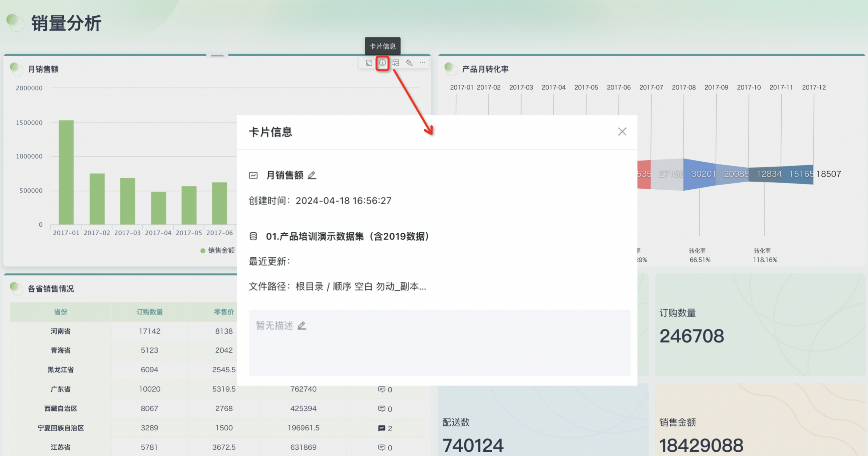This screenshot has height=456, width=868.
Task: Click the table-export icon in card toolbar
Action: coord(396,63)
